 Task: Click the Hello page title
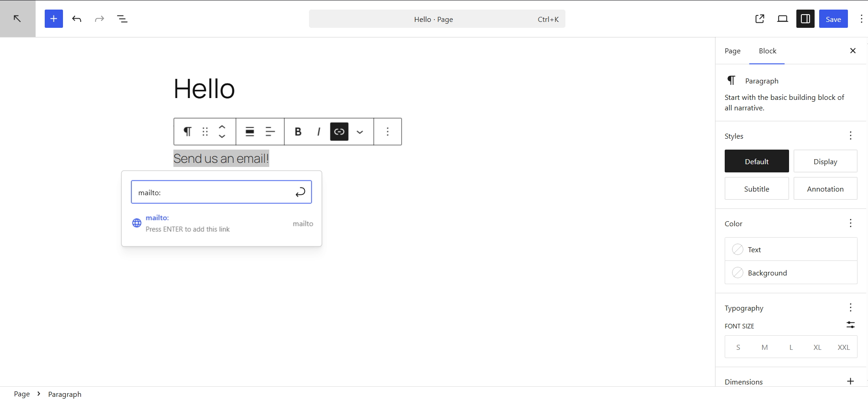pyautogui.click(x=204, y=88)
